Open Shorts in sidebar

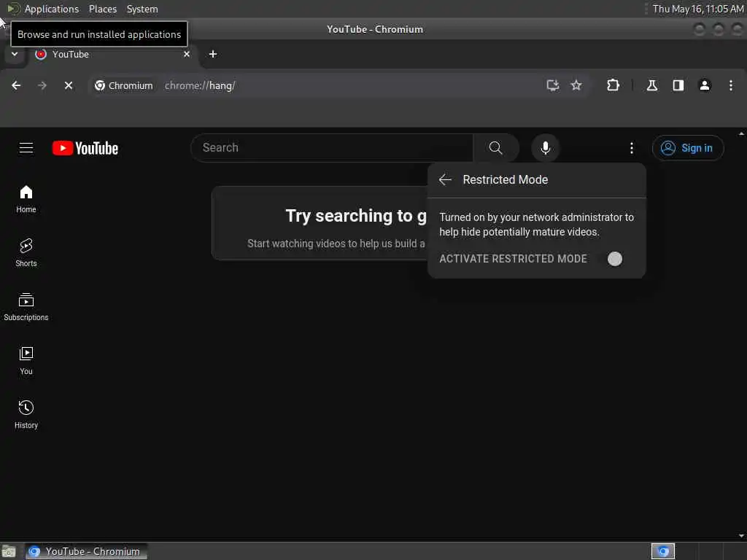(26, 253)
